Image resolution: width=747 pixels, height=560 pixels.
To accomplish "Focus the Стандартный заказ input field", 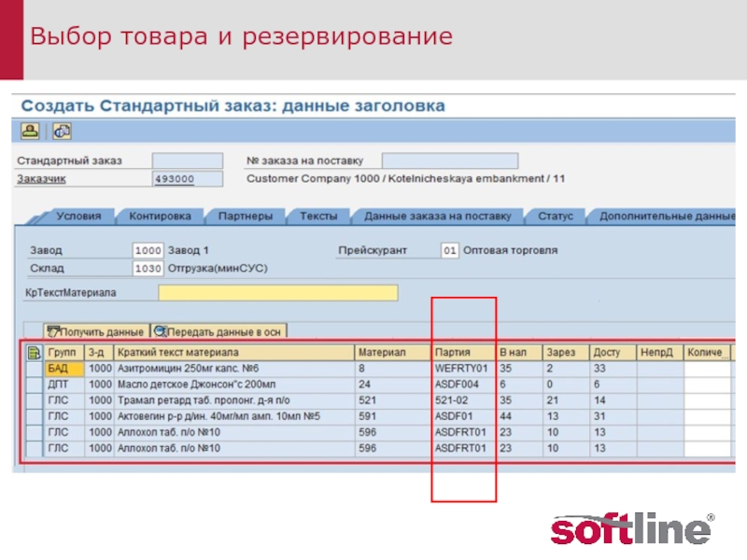I will 188,161.
